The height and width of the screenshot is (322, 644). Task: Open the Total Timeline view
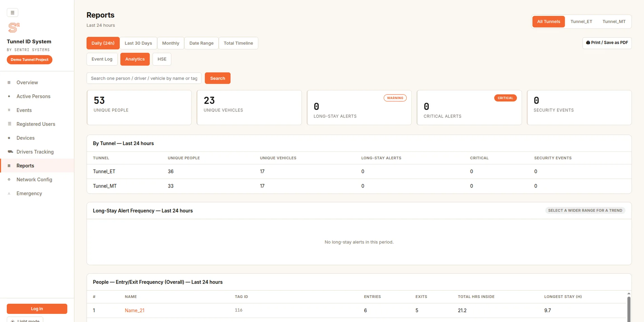point(238,43)
